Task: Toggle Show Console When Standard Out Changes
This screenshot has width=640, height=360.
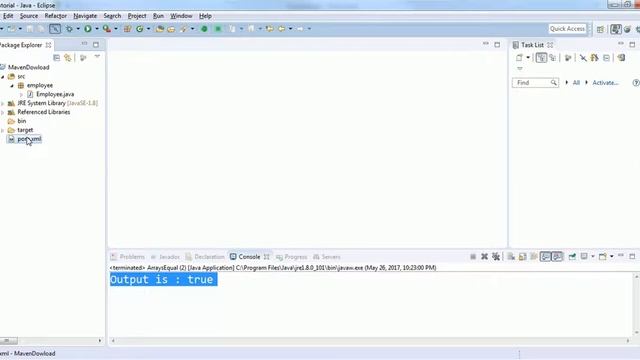Action: tap(546, 256)
